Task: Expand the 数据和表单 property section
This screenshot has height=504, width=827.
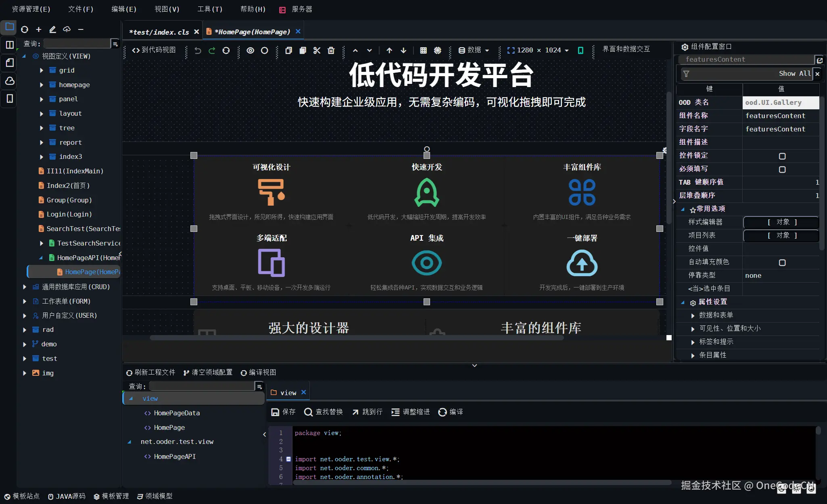Action: point(693,315)
